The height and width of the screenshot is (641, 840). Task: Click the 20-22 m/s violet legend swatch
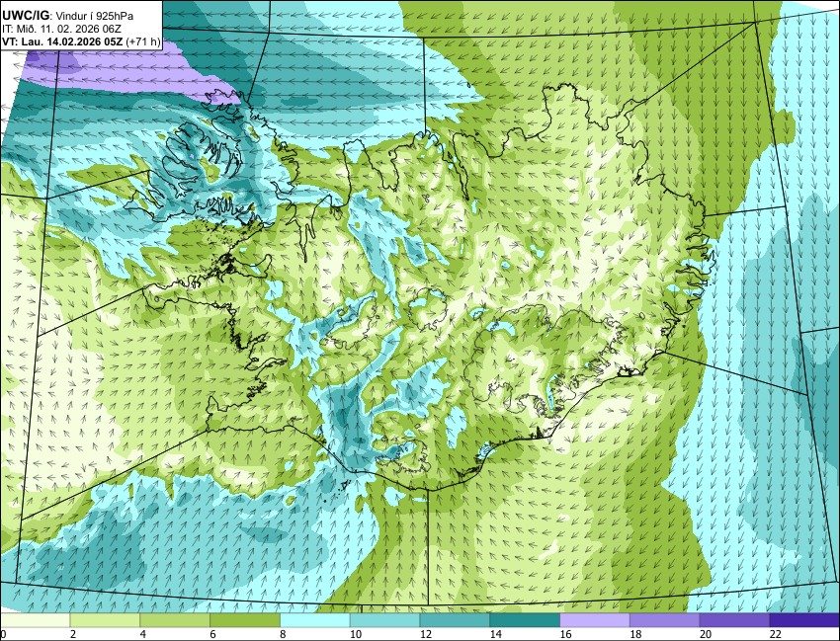735,620
